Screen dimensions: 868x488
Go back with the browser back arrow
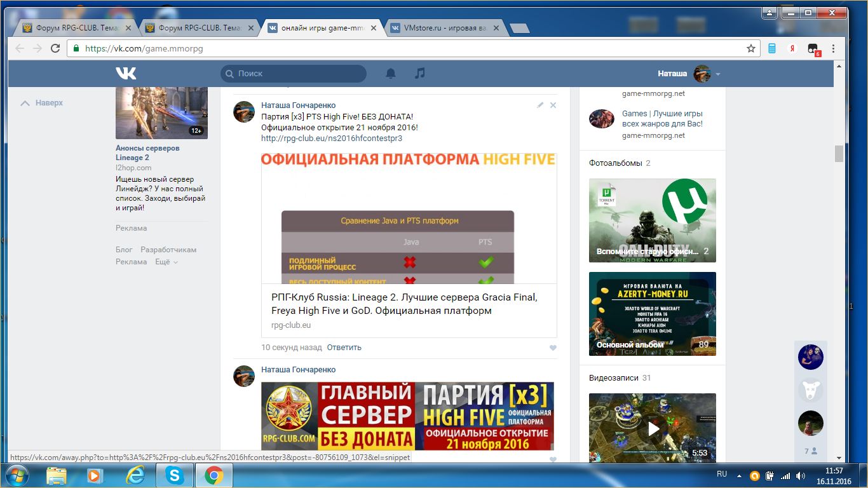[20, 48]
